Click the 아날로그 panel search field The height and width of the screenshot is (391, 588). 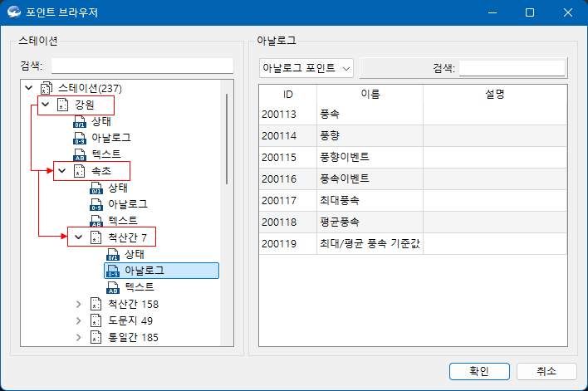(x=512, y=68)
